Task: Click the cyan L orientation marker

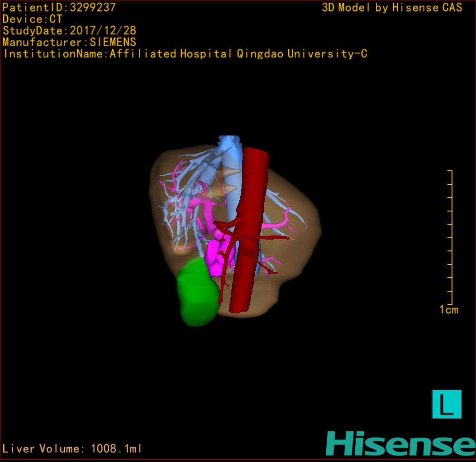Action: 447,404
